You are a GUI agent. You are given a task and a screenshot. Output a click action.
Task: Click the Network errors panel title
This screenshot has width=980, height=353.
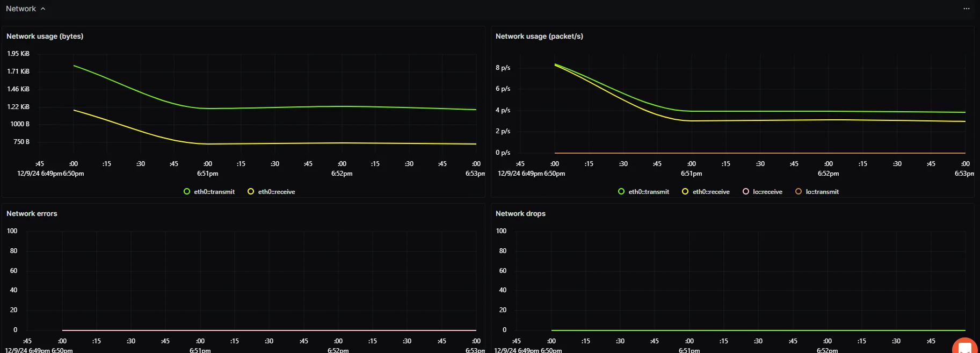(32, 213)
